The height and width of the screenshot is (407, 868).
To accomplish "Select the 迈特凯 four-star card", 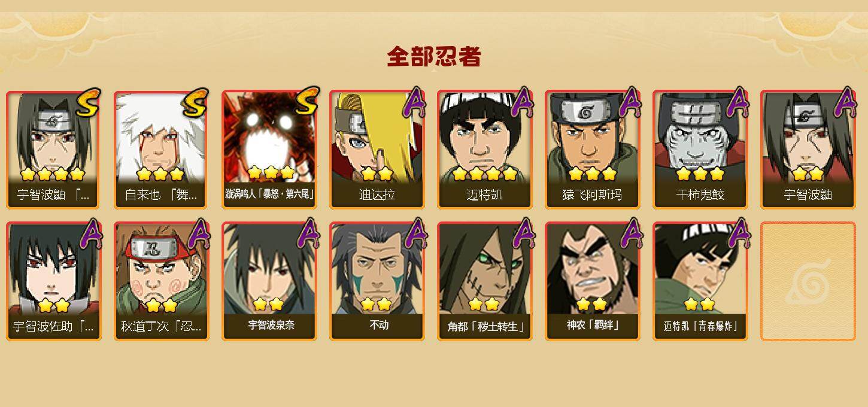I will (x=484, y=150).
